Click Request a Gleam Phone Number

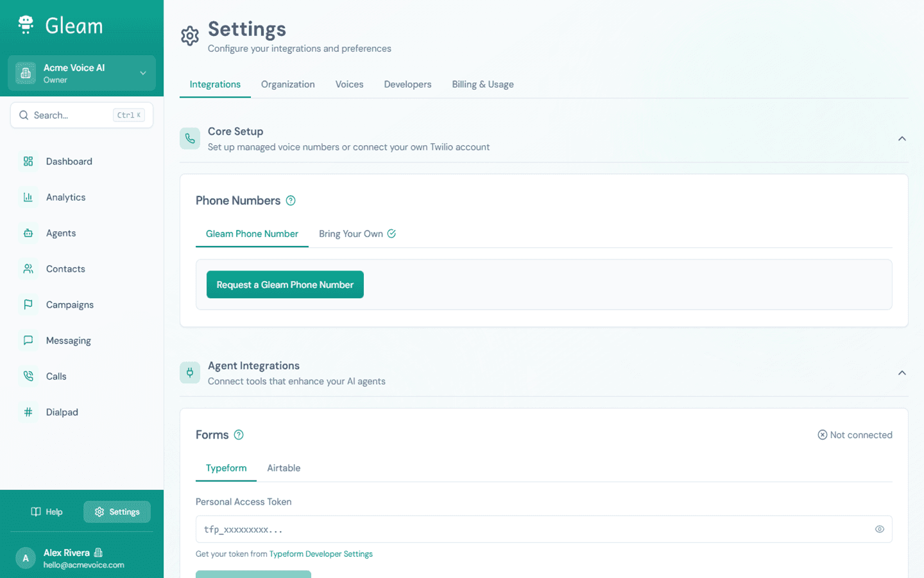tap(285, 285)
